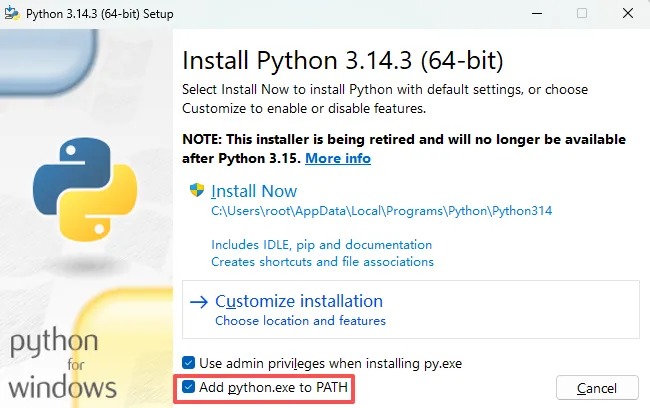Close the Python Setup window

(x=628, y=13)
